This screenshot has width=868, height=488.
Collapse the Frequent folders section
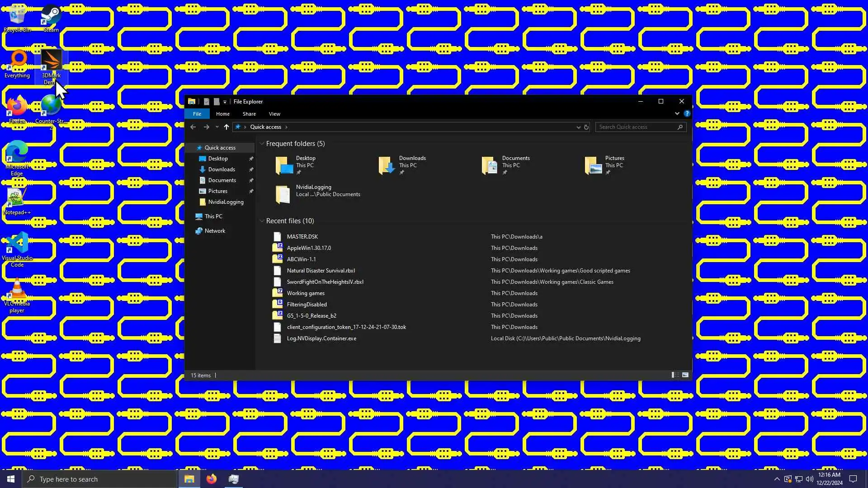(262, 144)
